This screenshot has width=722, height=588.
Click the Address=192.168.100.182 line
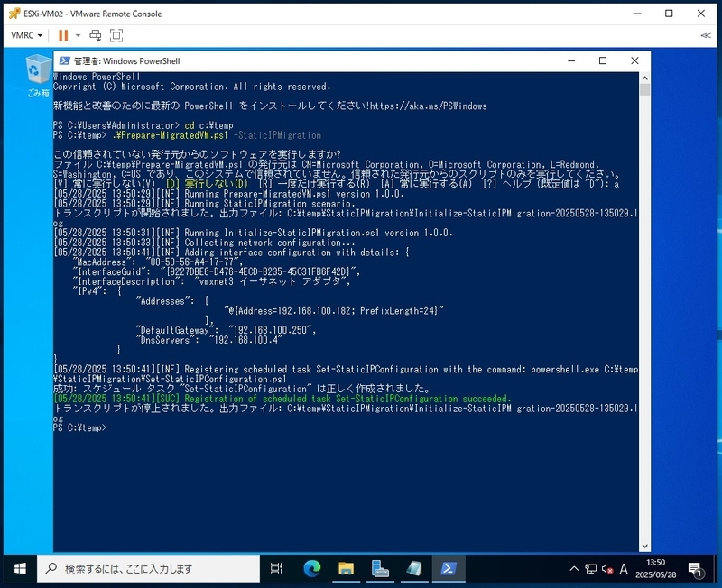point(334,310)
